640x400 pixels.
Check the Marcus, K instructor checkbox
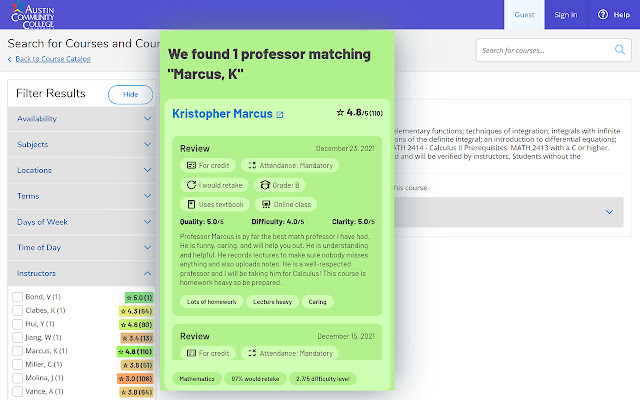pos(17,351)
